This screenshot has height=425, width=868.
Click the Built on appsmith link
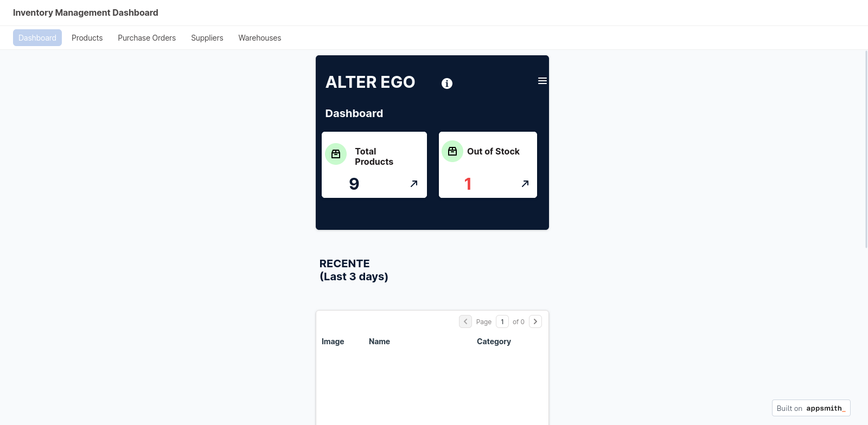click(x=810, y=408)
